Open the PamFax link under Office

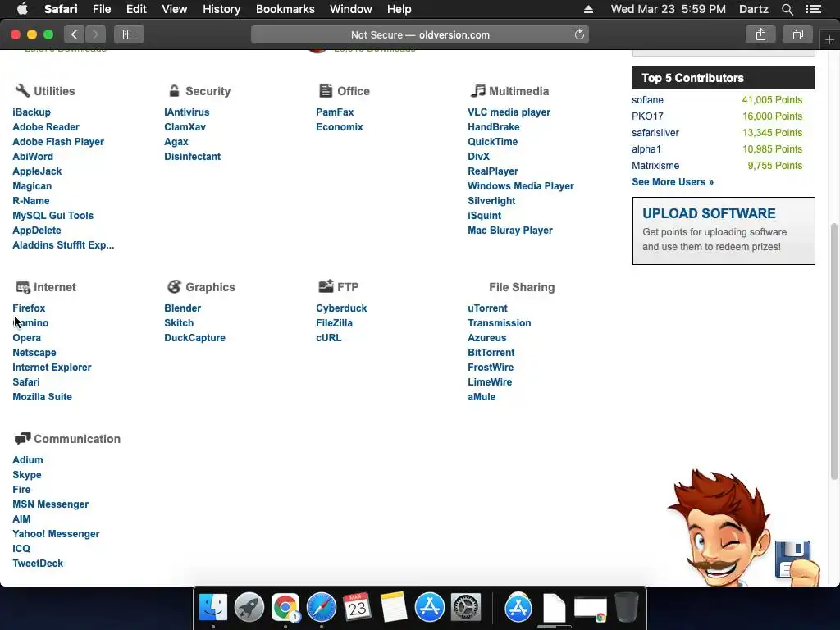pos(335,112)
